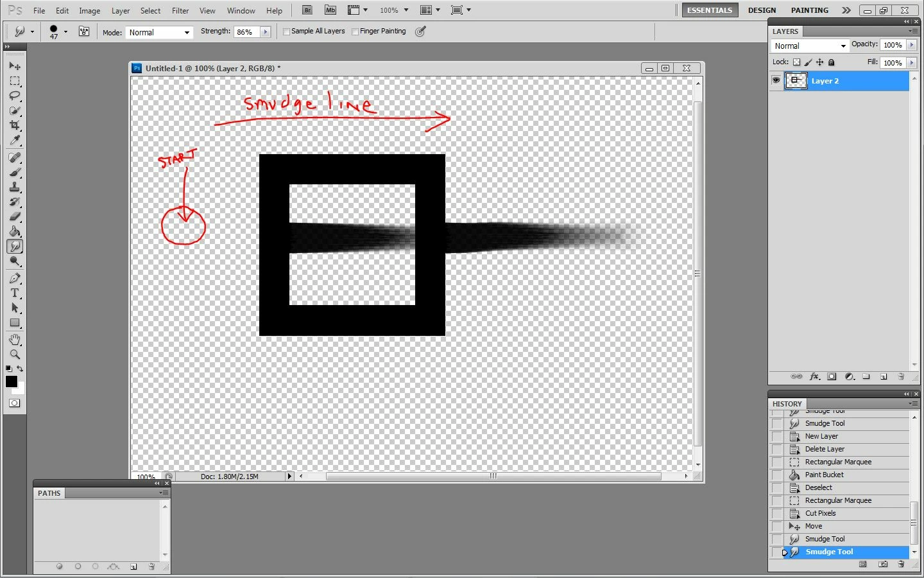The width and height of the screenshot is (924, 578).
Task: Open the Layer menu
Action: click(121, 10)
